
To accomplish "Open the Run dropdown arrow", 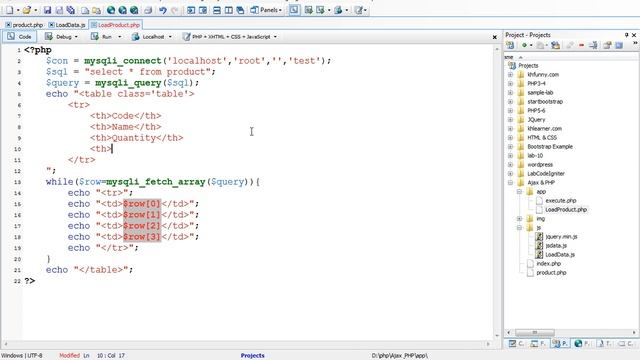I will point(120,37).
